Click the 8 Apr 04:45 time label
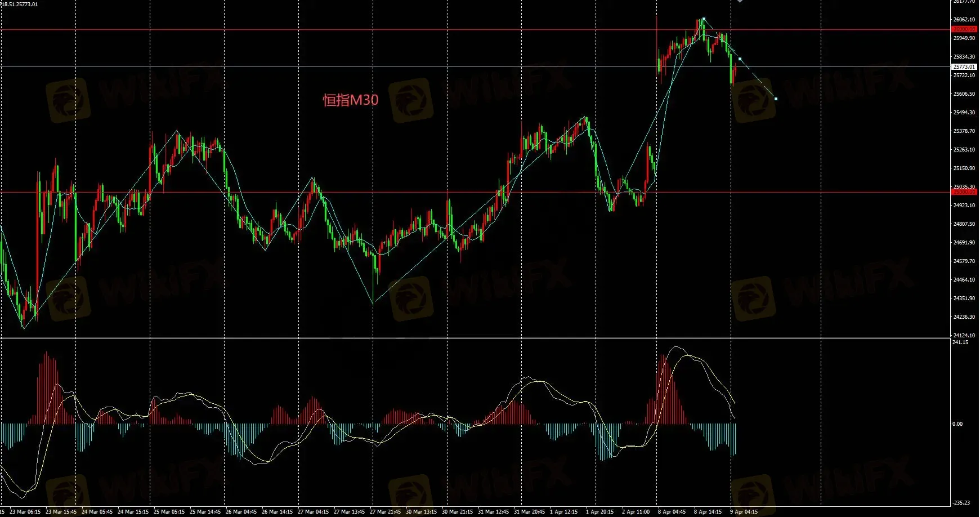Image resolution: width=980 pixels, height=517 pixels. tap(672, 512)
